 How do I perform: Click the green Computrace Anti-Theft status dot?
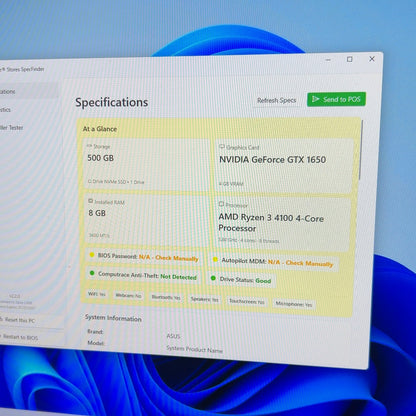pos(92,273)
